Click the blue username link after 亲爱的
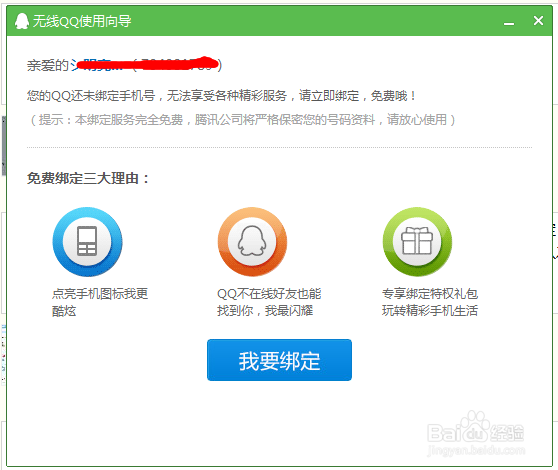 pyautogui.click(x=97, y=65)
